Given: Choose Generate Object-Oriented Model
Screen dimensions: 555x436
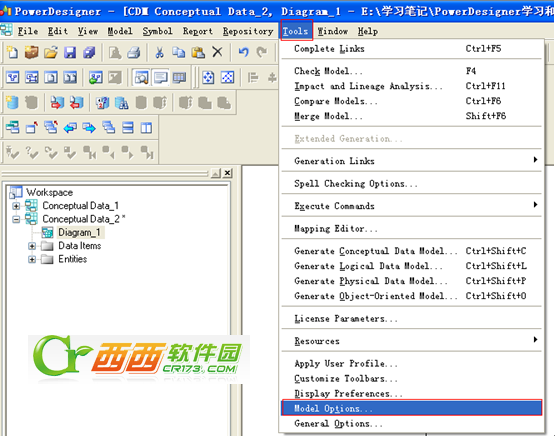Looking at the screenshot, I should [411, 296].
